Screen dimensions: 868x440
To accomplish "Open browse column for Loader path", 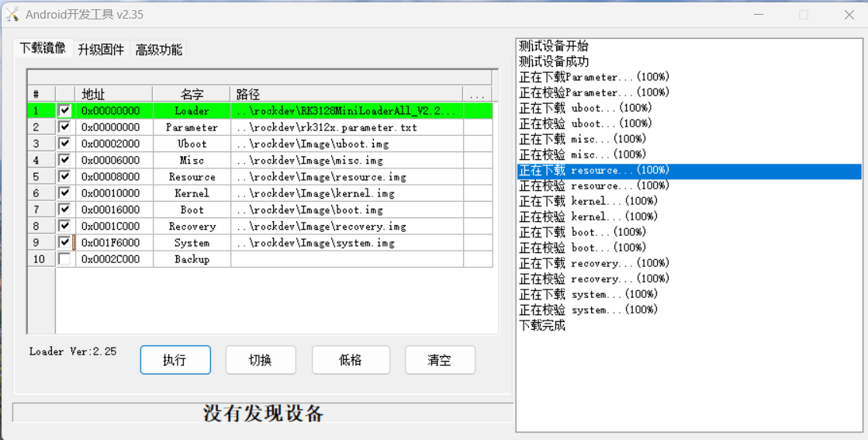I will coord(478,111).
